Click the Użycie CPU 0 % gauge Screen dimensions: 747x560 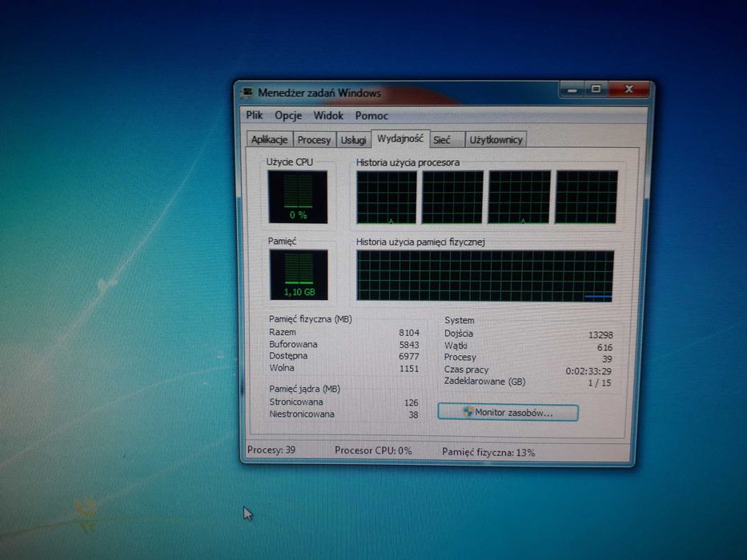pos(298,197)
